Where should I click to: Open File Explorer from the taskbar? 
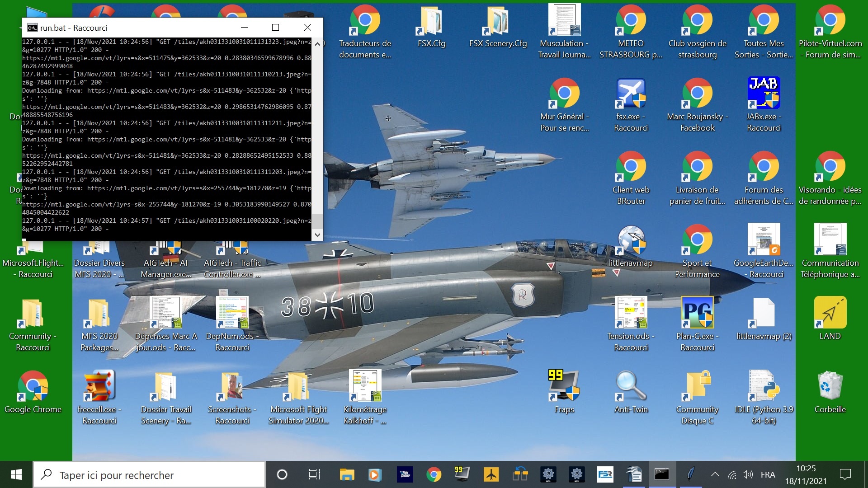(x=347, y=474)
